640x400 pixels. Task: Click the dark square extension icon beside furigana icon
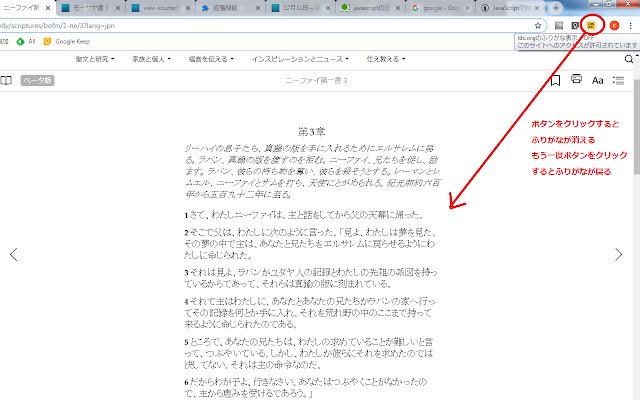(575, 26)
